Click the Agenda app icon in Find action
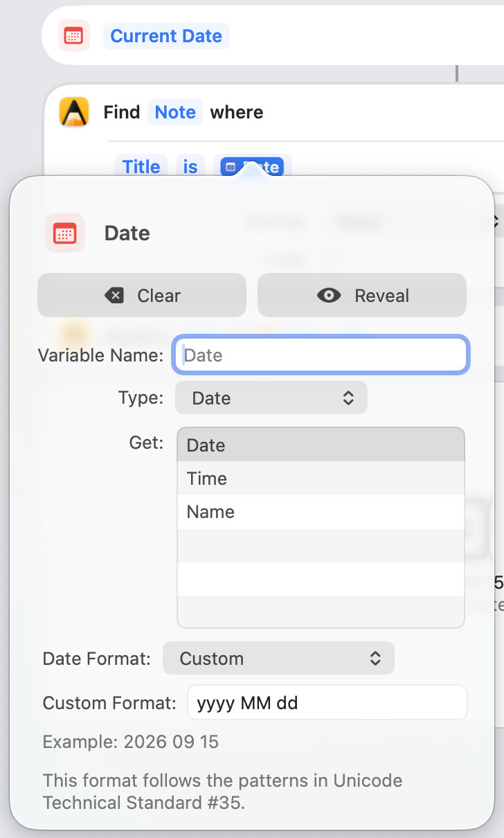The width and height of the screenshot is (504, 838). point(74,112)
